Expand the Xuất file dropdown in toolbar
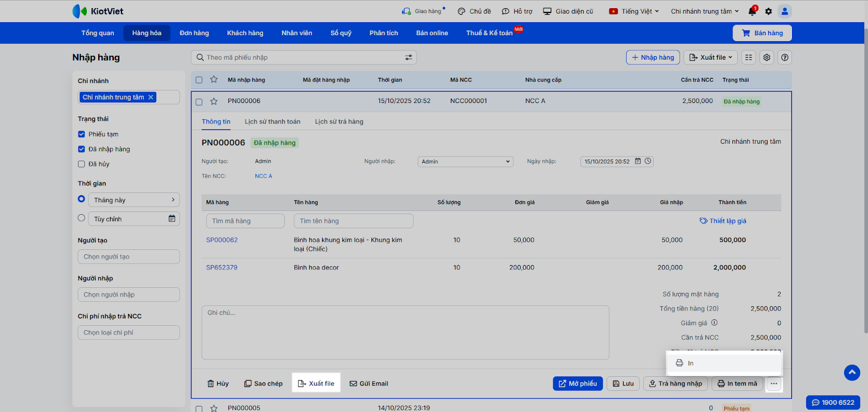868x412 pixels. coord(711,57)
